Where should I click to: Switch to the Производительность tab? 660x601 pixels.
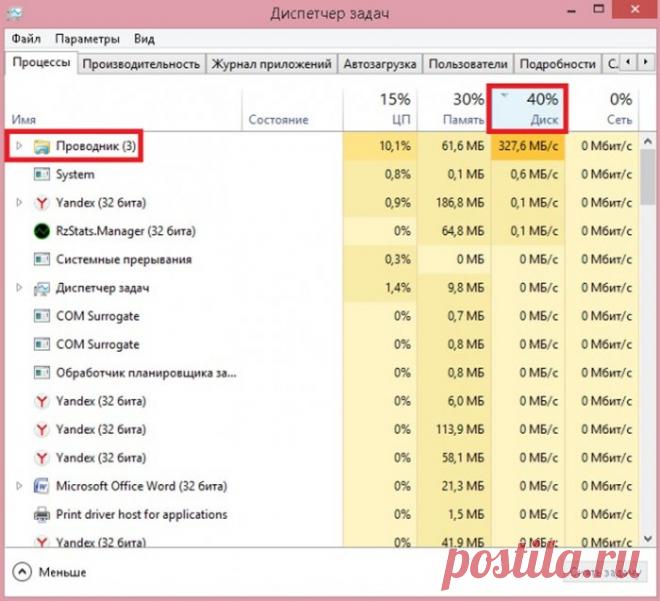[141, 64]
